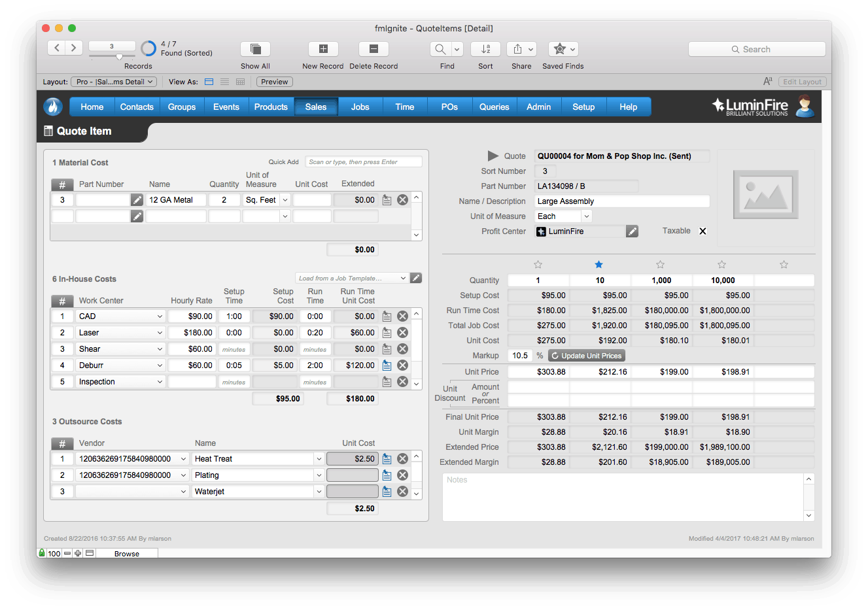Click the Show All toolbar icon
Screen dimensions: 868x610
tap(255, 48)
